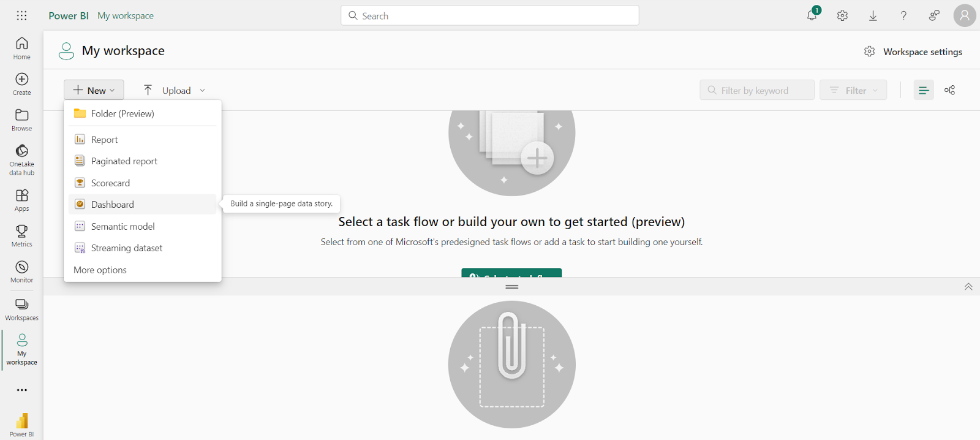Open Apps in the left sidebar
Image resolution: width=980 pixels, height=440 pixels.
pyautogui.click(x=21, y=200)
